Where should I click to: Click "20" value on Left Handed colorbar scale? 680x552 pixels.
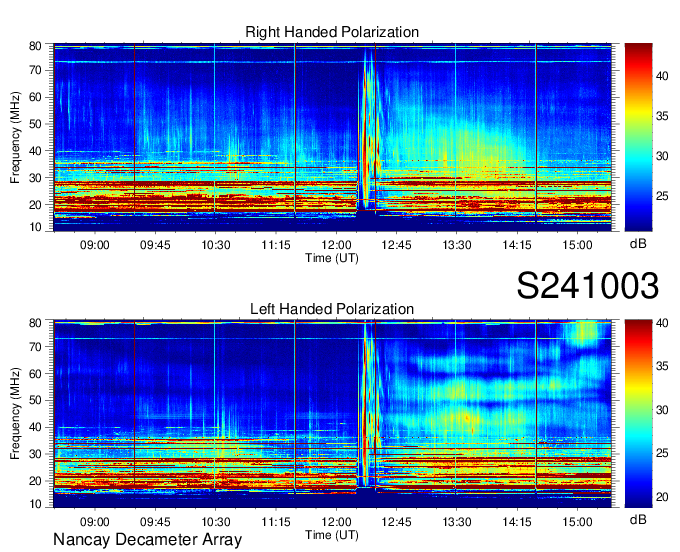(x=662, y=497)
